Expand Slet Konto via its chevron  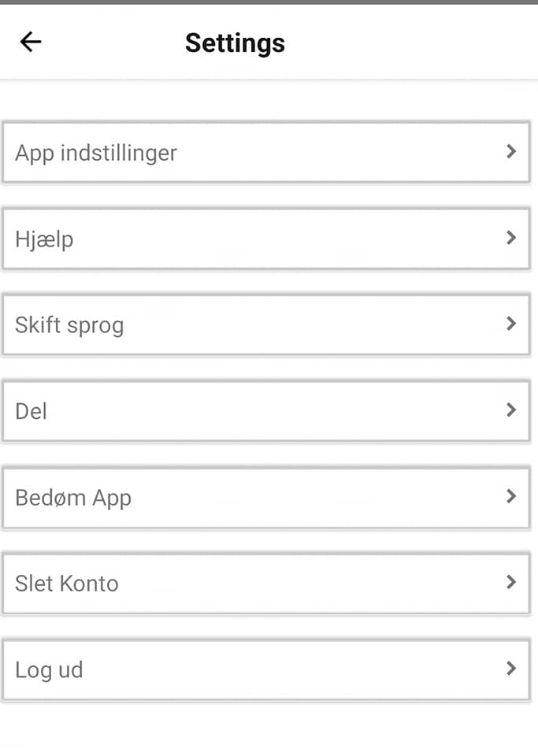coord(511,583)
